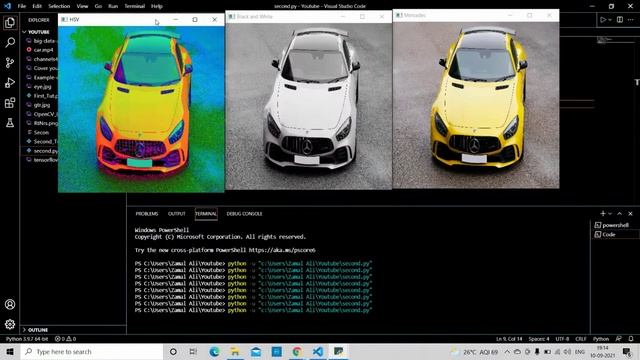640x360 pixels.
Task: Open the Extensions view
Action: (10, 102)
